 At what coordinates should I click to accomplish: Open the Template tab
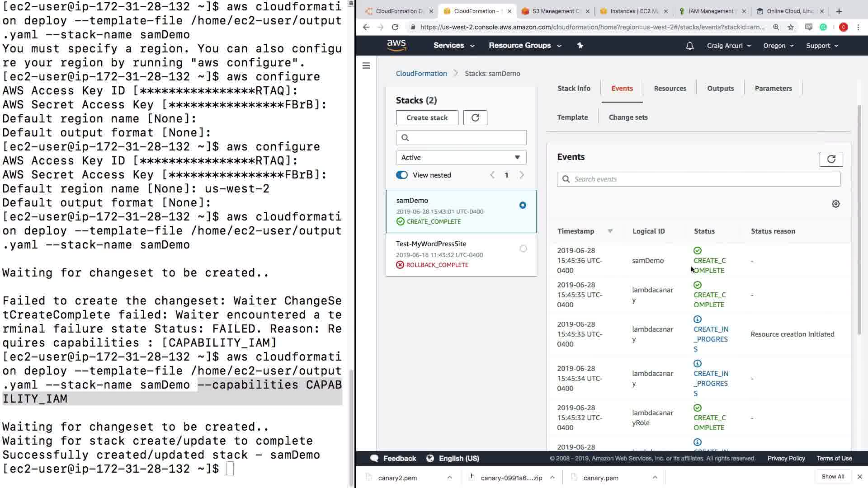click(572, 117)
